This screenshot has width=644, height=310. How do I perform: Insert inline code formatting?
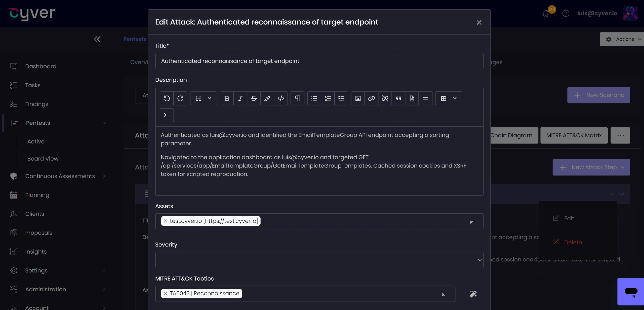(x=281, y=98)
